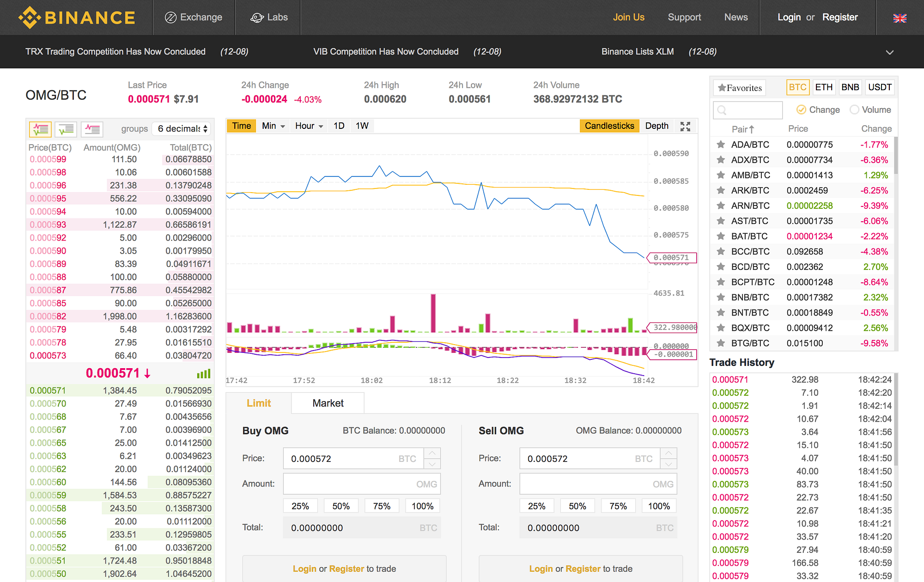Click 50% button under Buy OMG
This screenshot has height=582, width=924.
(341, 506)
